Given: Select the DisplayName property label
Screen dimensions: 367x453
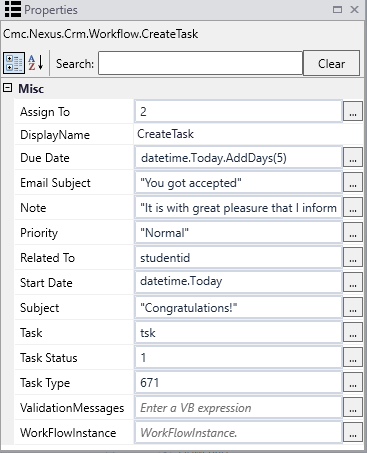Looking at the screenshot, I should pyautogui.click(x=55, y=135).
